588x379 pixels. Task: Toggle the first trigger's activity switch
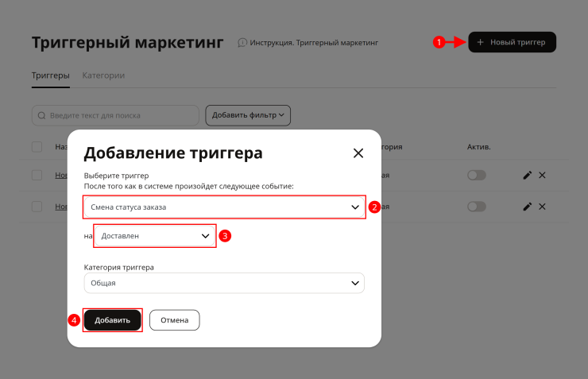(477, 175)
